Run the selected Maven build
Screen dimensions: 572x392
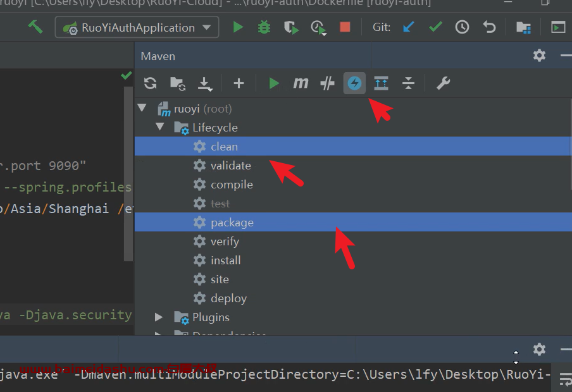[x=273, y=83]
